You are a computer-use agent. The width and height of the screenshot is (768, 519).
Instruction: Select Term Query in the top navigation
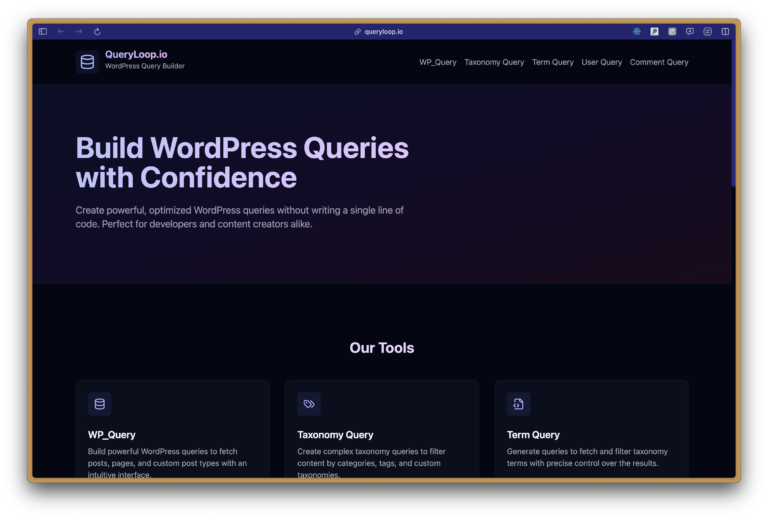click(553, 62)
